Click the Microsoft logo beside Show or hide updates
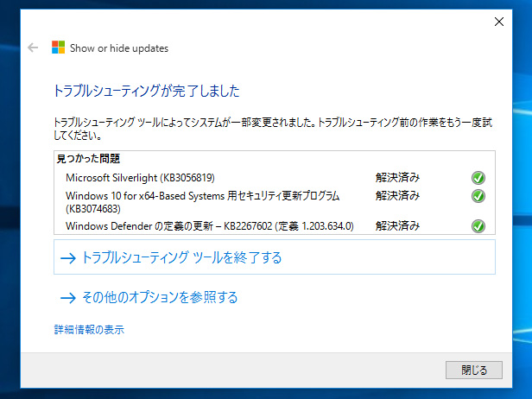 pyautogui.click(x=58, y=48)
